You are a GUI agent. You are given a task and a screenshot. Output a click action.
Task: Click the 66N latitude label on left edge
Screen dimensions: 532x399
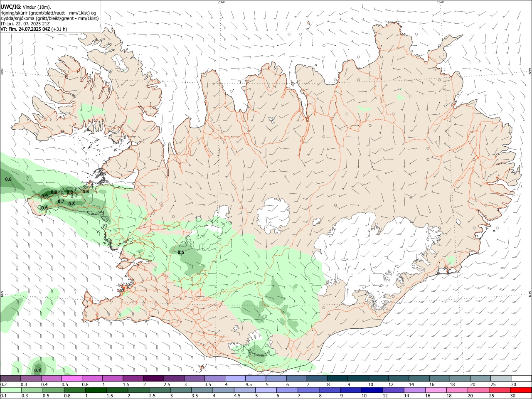[2, 72]
